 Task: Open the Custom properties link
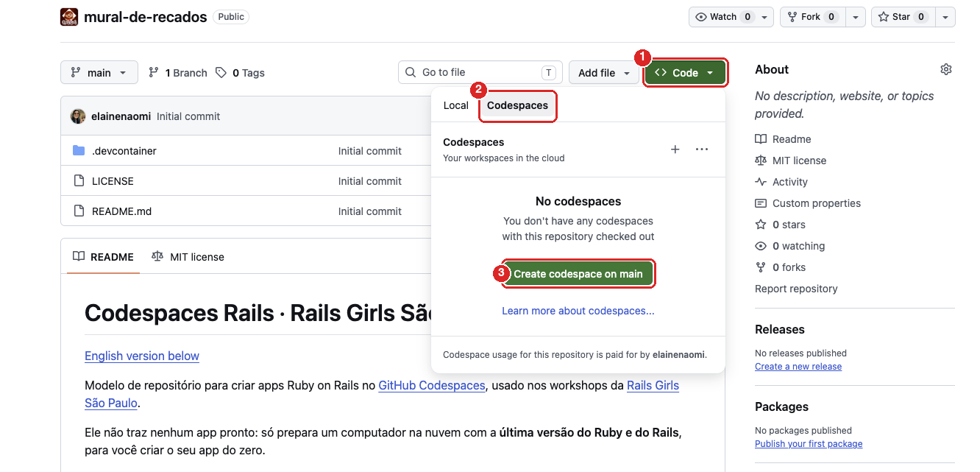[817, 203]
